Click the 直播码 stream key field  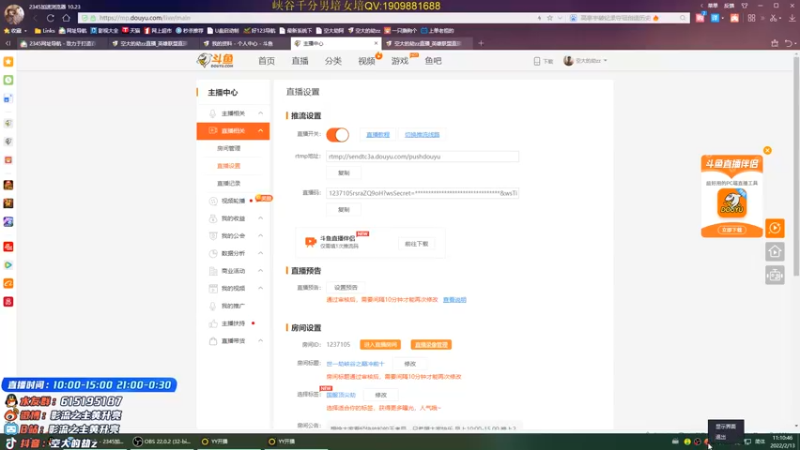(422, 193)
